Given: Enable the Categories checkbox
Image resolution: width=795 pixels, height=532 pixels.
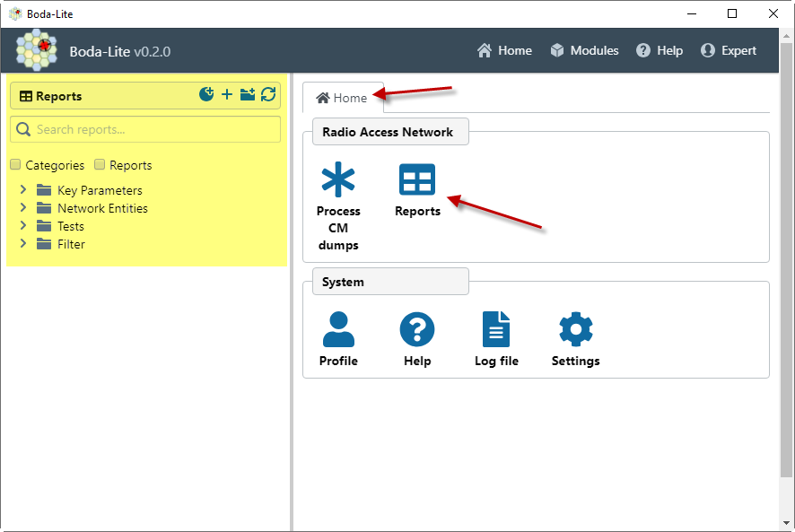Looking at the screenshot, I should click(15, 165).
